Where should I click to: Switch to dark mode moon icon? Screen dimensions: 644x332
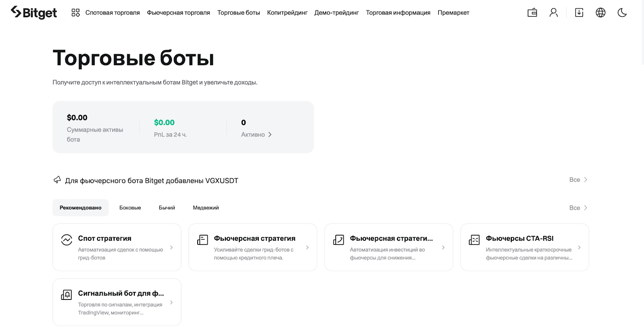(622, 12)
